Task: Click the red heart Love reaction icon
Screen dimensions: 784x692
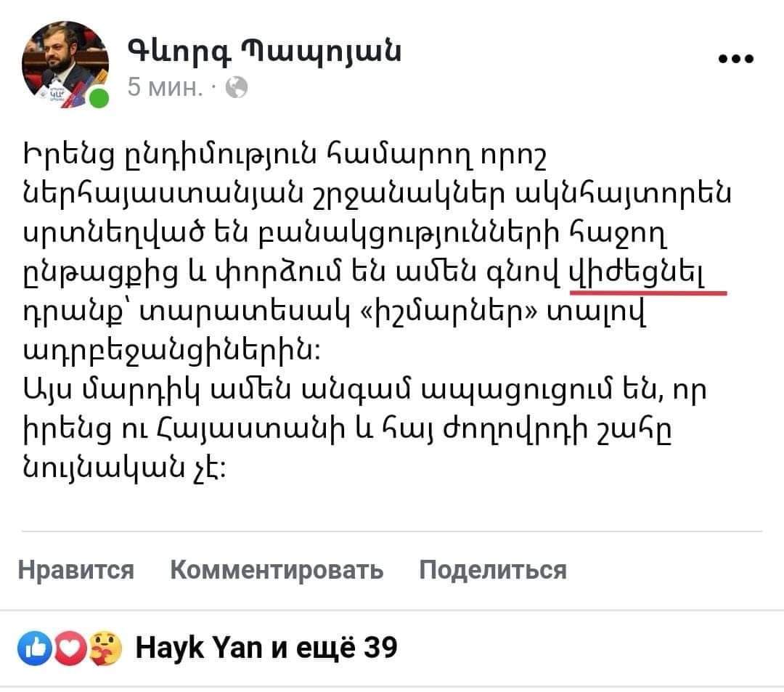Action: coord(71,646)
